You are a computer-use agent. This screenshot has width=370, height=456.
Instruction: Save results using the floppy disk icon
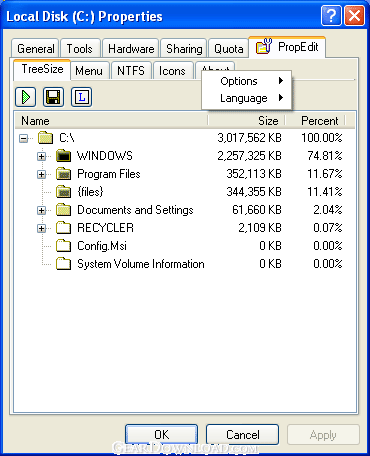(x=53, y=97)
